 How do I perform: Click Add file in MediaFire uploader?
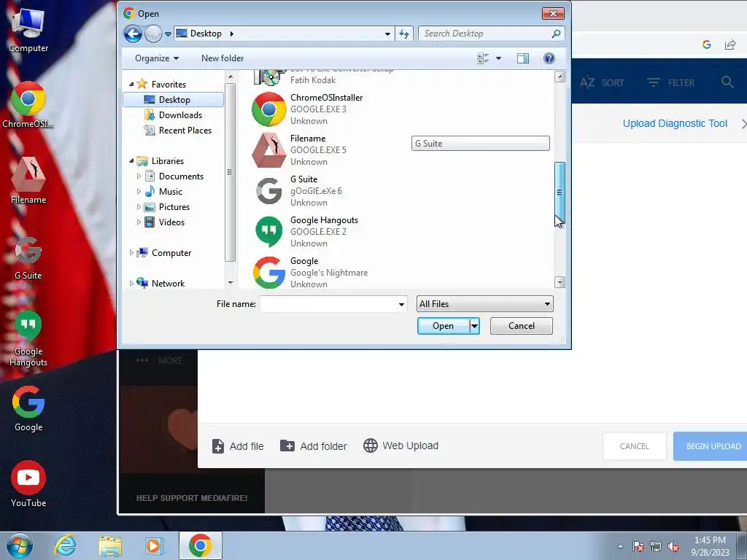click(238, 446)
